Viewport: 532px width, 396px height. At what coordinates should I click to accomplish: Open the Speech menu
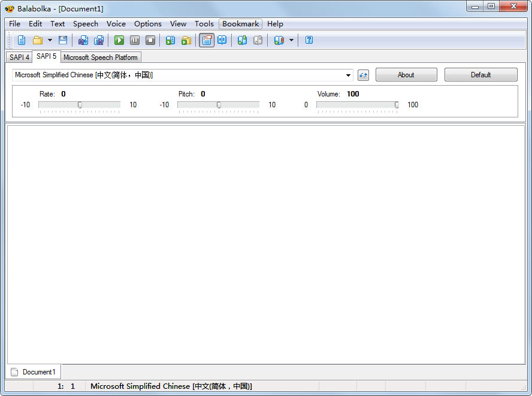(86, 24)
